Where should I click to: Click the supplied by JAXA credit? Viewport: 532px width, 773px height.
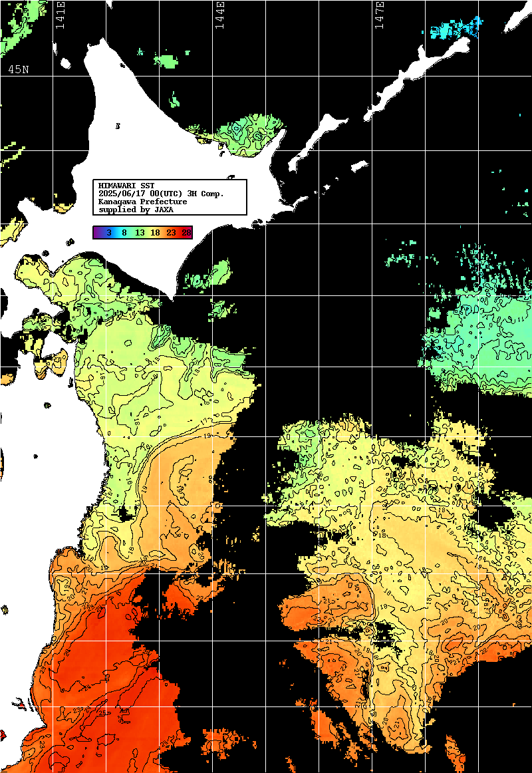[136, 210]
